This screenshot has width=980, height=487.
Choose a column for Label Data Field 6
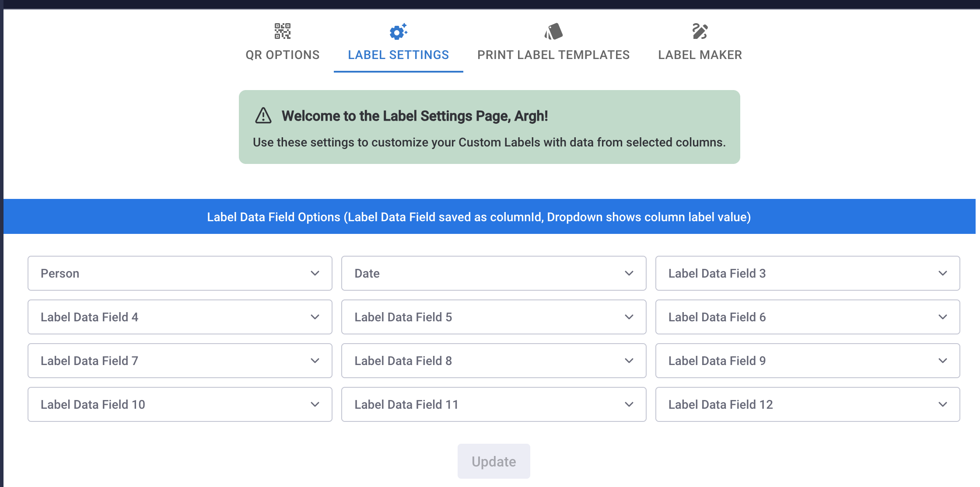coord(808,317)
